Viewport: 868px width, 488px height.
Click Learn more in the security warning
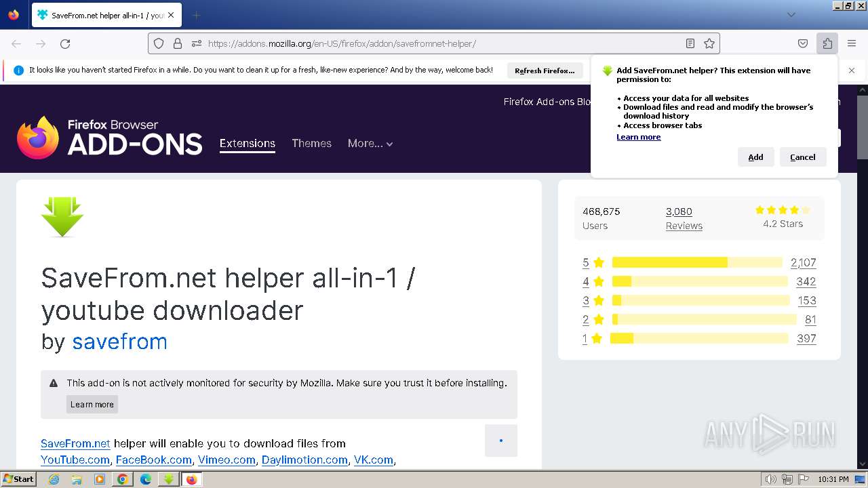[92, 405]
